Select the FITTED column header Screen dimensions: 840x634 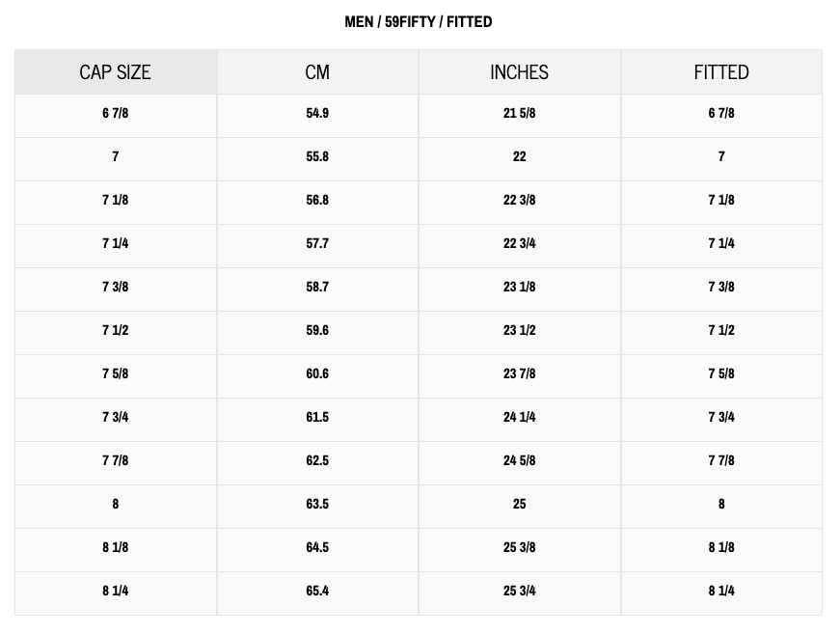721,72
